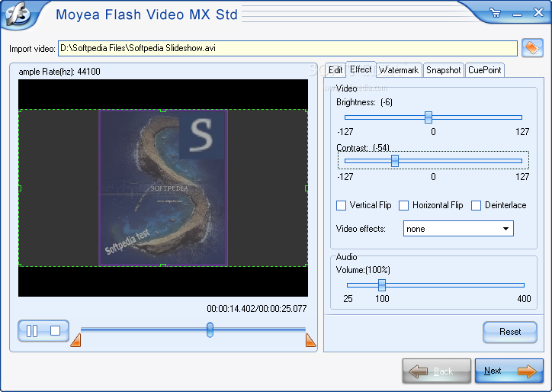This screenshot has height=392, width=552.
Task: Close the Moyea Flash Video window
Action: coord(538,13)
